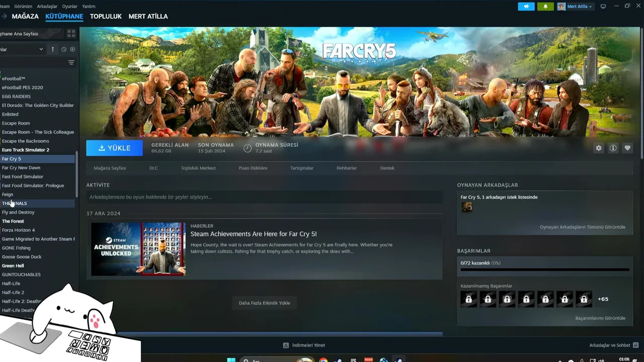This screenshot has width=644, height=362.
Task: Expand the games collection dropdown chevron
Action: 41,49
